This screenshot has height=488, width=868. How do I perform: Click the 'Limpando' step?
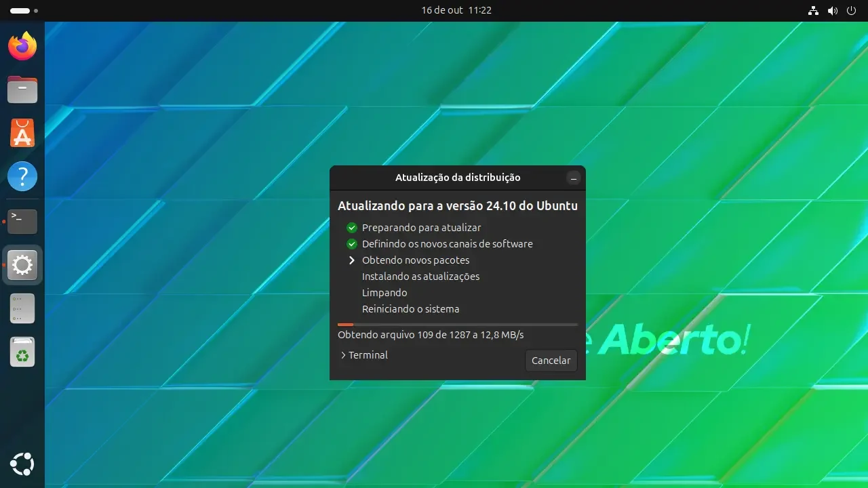coord(384,293)
